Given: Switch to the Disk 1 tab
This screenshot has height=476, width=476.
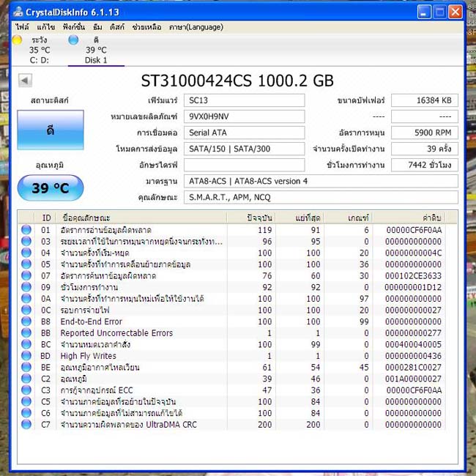Looking at the screenshot, I should [x=96, y=50].
